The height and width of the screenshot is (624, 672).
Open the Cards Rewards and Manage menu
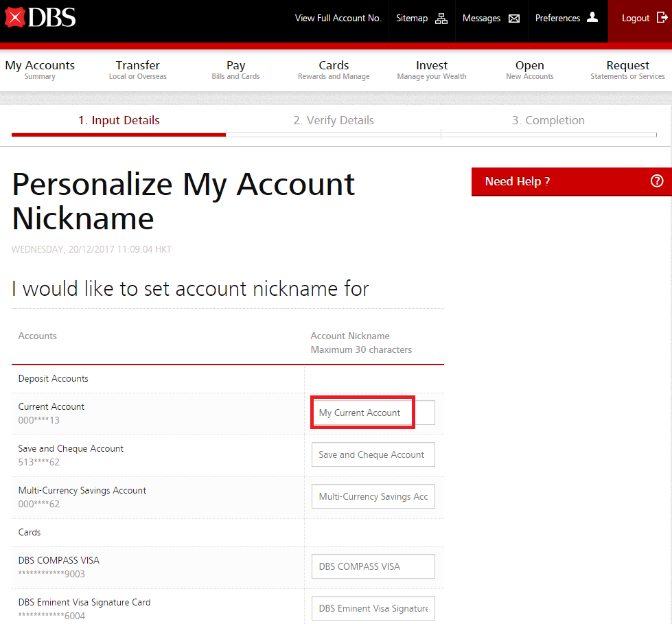coord(334,70)
